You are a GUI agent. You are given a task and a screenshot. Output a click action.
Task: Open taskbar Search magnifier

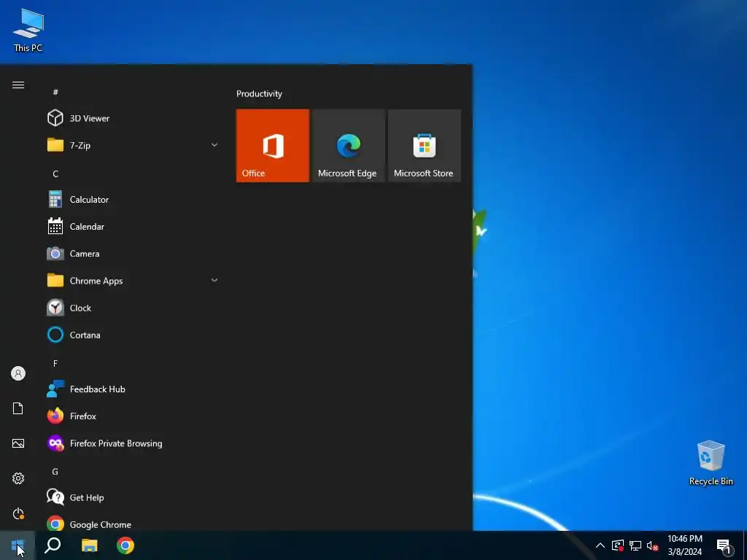pos(53,545)
